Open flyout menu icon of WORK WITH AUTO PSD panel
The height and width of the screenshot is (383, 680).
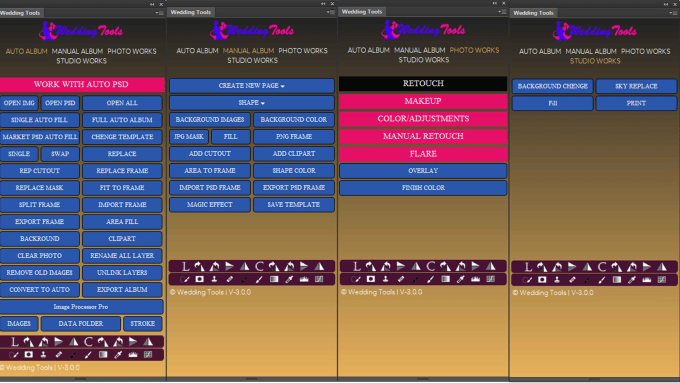pyautogui.click(x=159, y=13)
